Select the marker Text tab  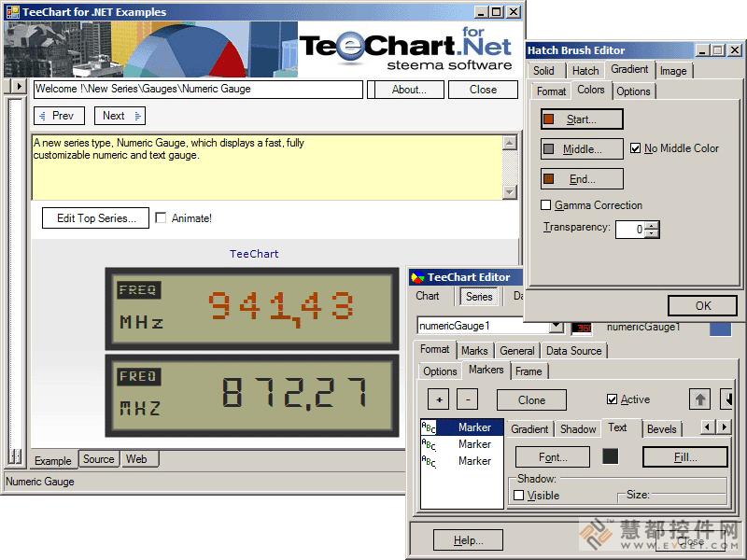click(x=617, y=427)
